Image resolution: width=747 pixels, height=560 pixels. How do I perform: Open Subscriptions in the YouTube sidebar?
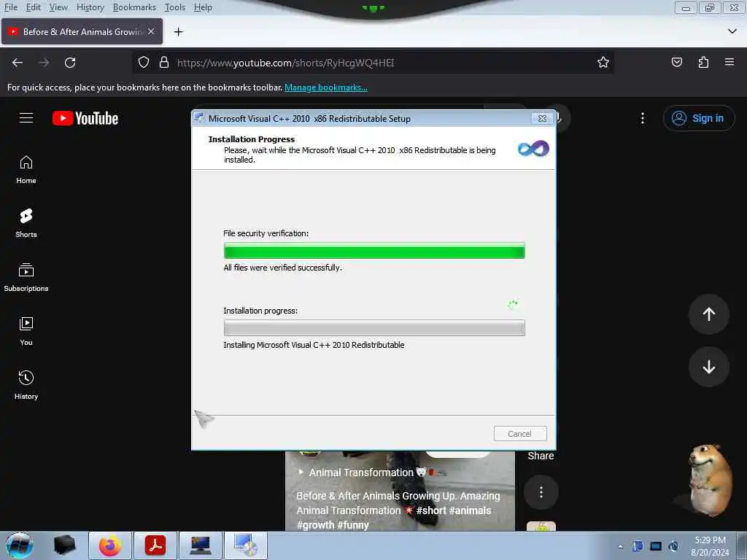(x=26, y=277)
